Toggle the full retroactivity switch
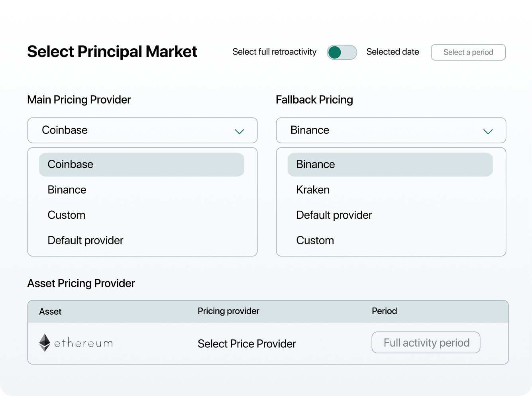The width and height of the screenshot is (532, 396). (342, 52)
